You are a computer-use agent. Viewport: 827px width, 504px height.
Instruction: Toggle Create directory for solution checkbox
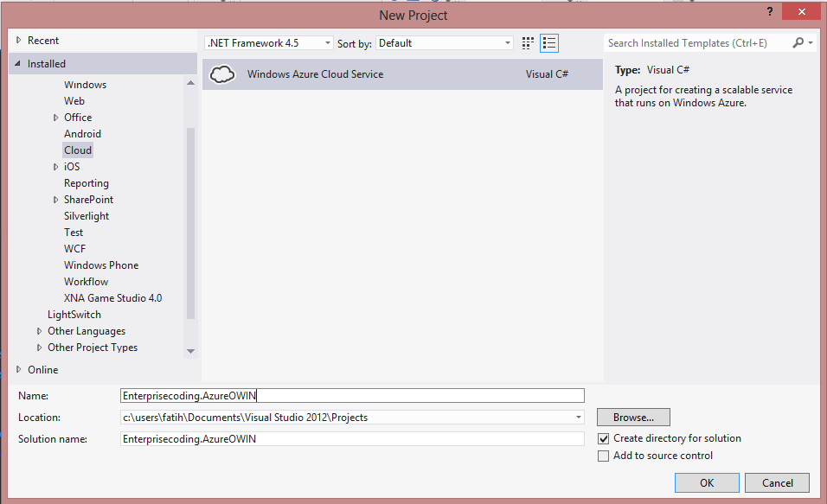tap(603, 438)
